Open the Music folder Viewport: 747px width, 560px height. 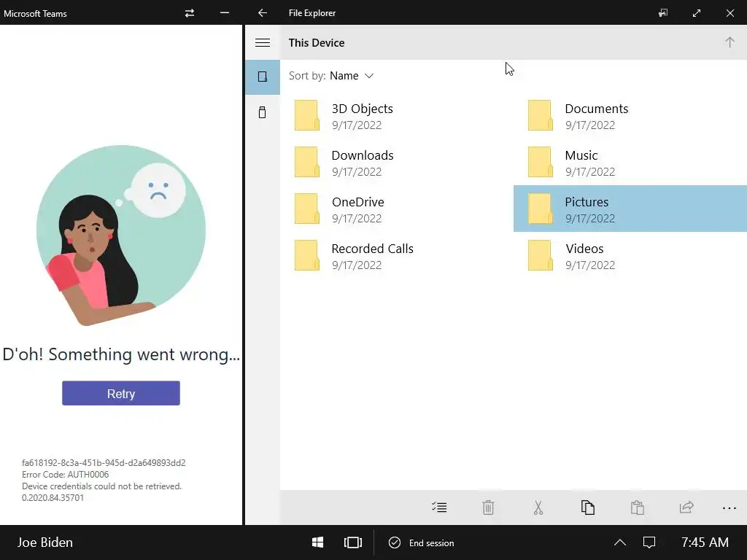(630, 163)
